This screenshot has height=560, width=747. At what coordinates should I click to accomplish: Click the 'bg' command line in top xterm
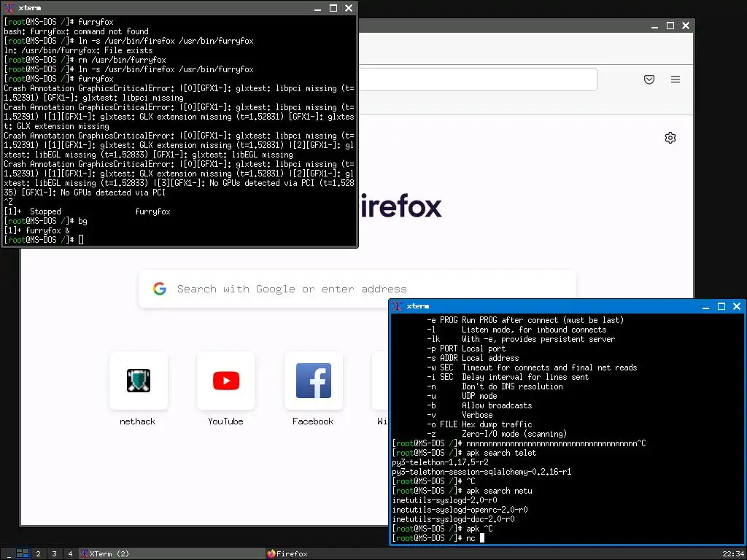click(46, 221)
